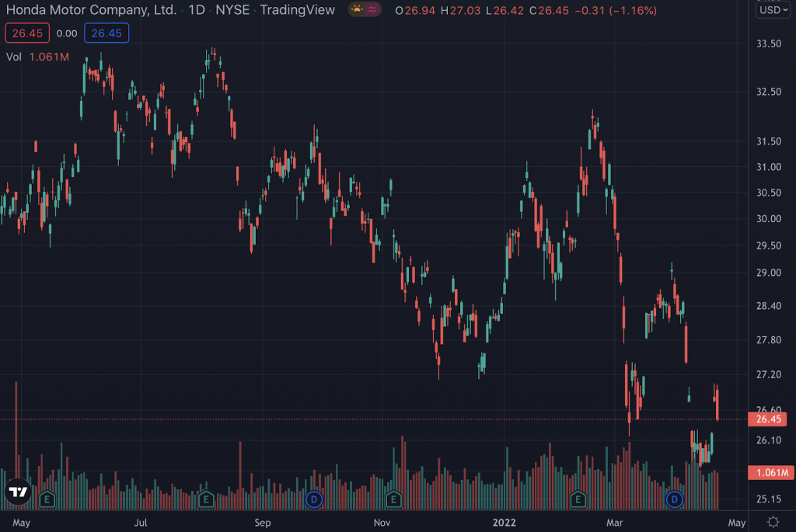View the earnings marker before Mar 2022
The image size is (796, 532).
(x=578, y=499)
